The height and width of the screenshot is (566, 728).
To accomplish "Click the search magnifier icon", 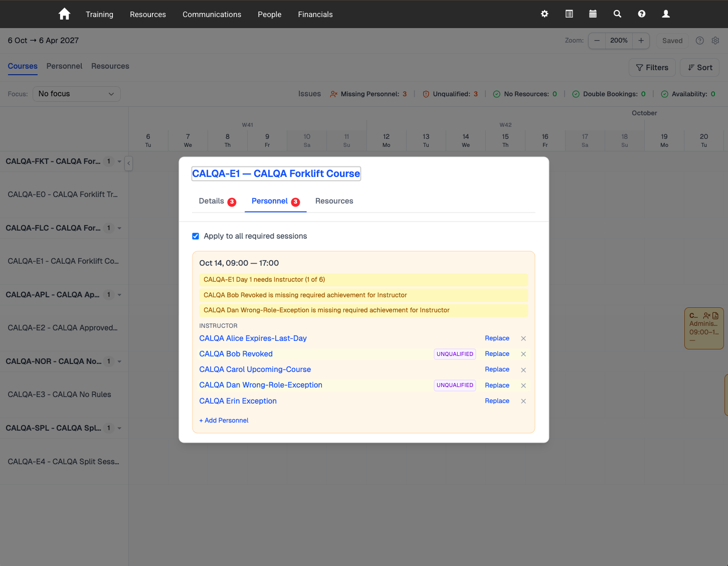I will tap(617, 14).
